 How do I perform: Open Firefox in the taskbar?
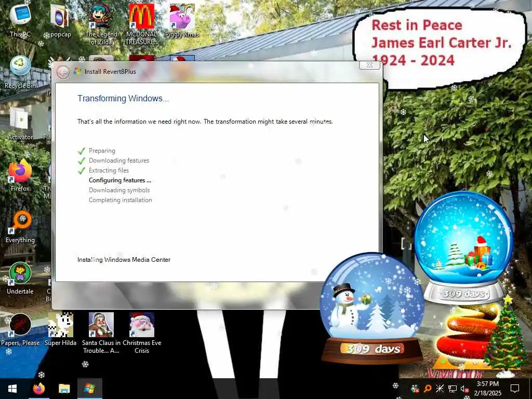39,389
